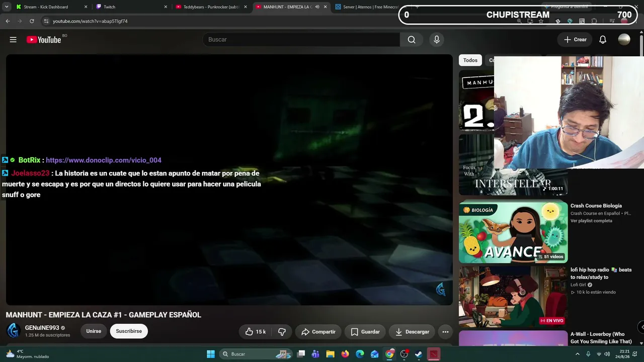Open the A-Wall - Loverboy video title

[601, 338]
